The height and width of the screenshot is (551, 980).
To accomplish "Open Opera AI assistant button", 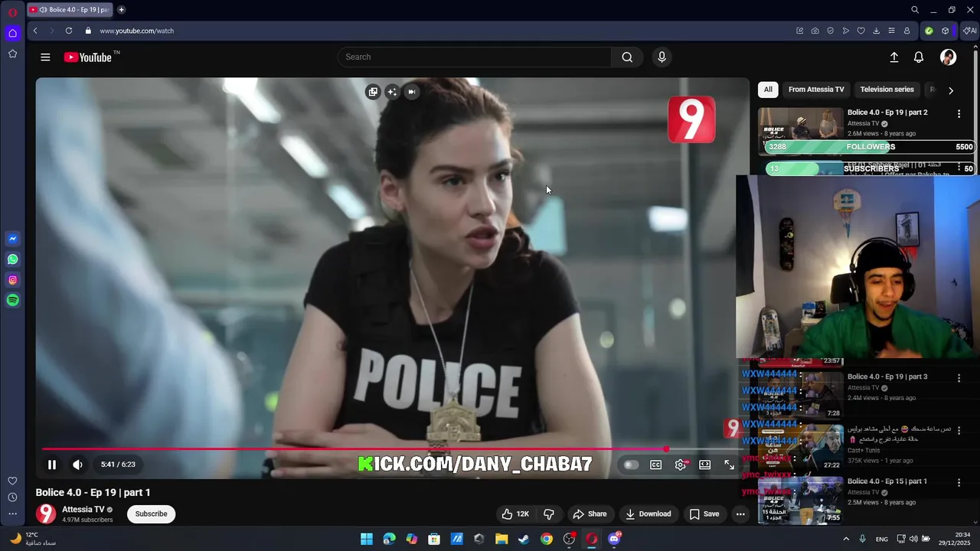I will click(969, 31).
